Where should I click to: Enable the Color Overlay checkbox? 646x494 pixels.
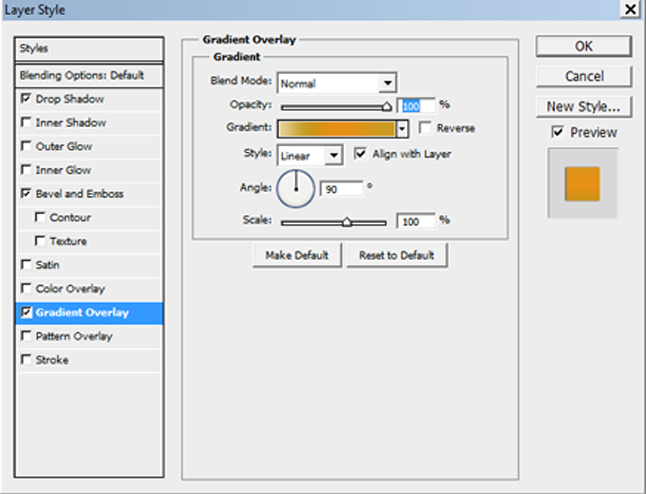coord(26,288)
